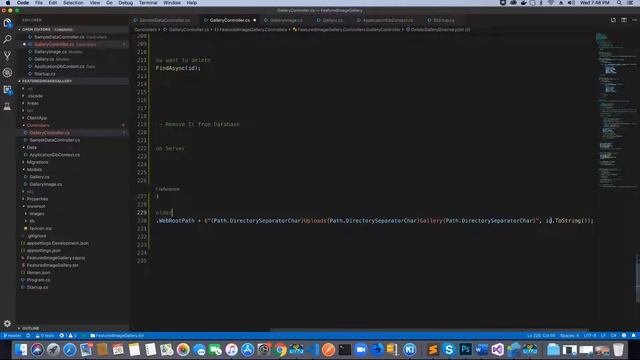Screen dimensions: 640x360
Task: Collapse the Models folder
Action: coord(34,169)
